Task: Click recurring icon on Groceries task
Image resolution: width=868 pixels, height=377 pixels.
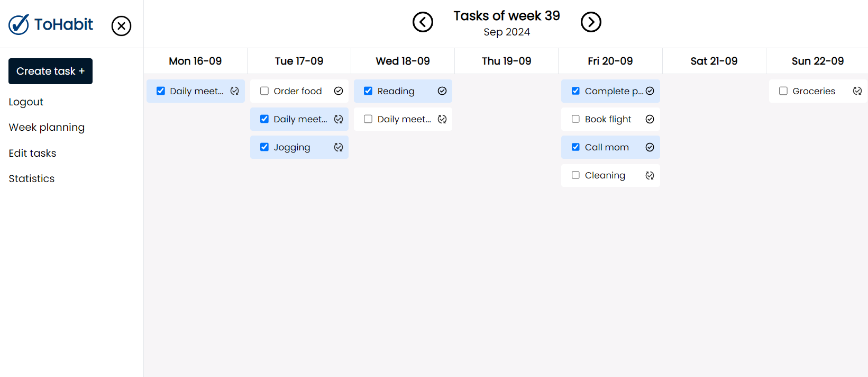Action: tap(857, 91)
